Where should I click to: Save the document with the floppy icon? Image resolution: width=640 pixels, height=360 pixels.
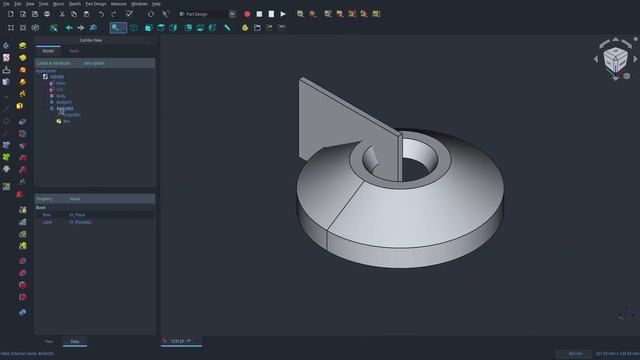click(35, 14)
